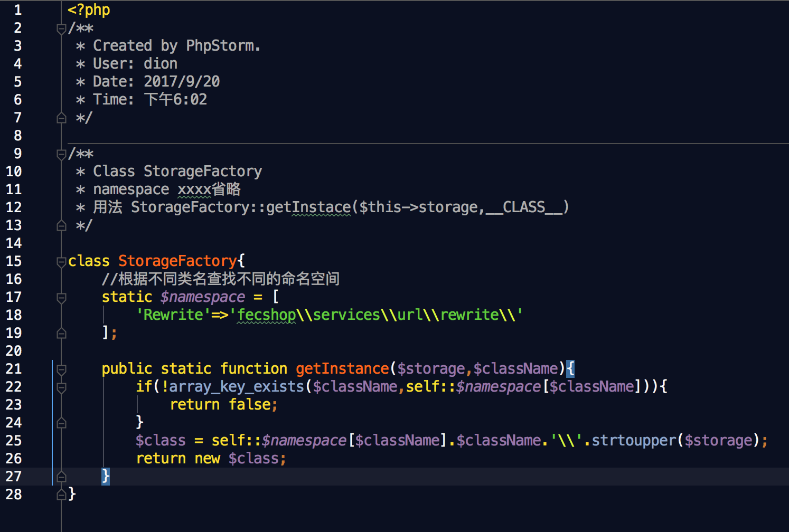Collapse the getInstance function on line 21
The width and height of the screenshot is (789, 532).
(61, 369)
